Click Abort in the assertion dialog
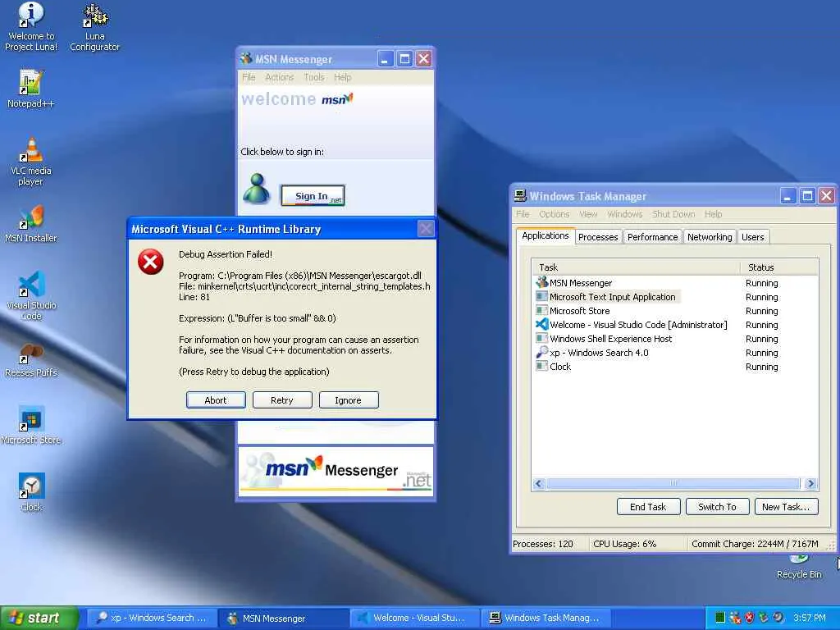840x630 pixels. [x=216, y=400]
